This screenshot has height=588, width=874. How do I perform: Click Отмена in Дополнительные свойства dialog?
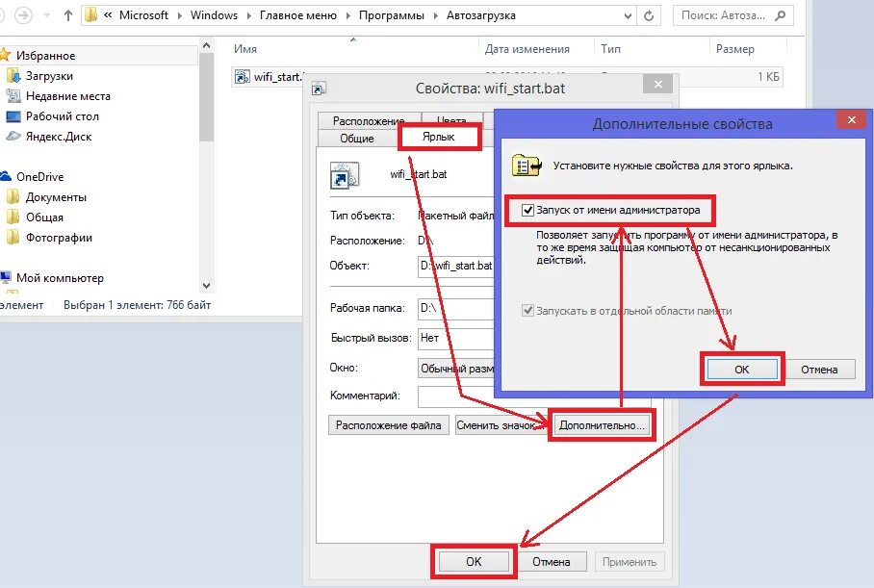(x=819, y=369)
